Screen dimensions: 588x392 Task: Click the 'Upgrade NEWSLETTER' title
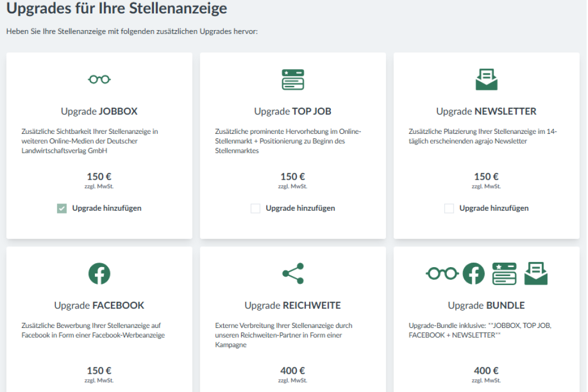click(486, 112)
